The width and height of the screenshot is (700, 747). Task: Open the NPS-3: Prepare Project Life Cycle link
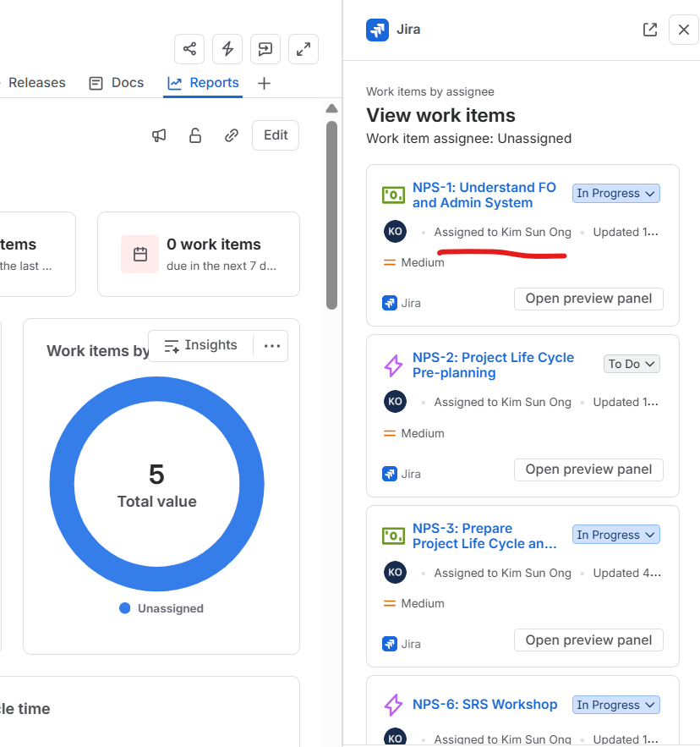[x=484, y=536]
